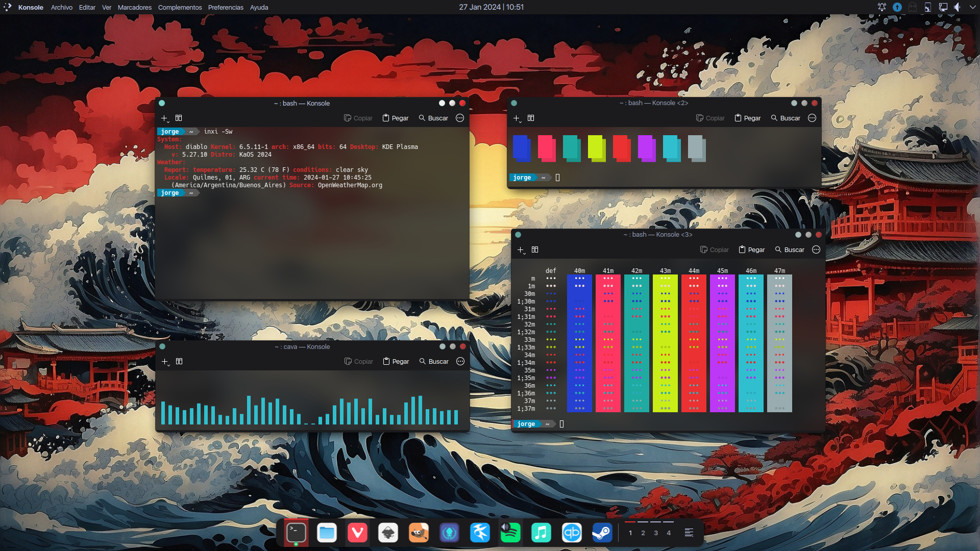Click Buscar in first bash Konsole window
The width and height of the screenshot is (980, 551).
click(x=433, y=118)
